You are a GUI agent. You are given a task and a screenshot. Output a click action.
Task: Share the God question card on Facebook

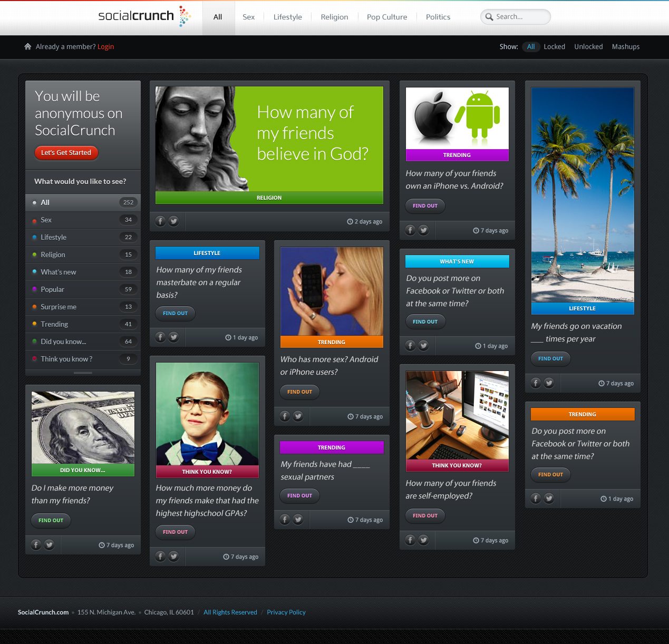coord(161,221)
